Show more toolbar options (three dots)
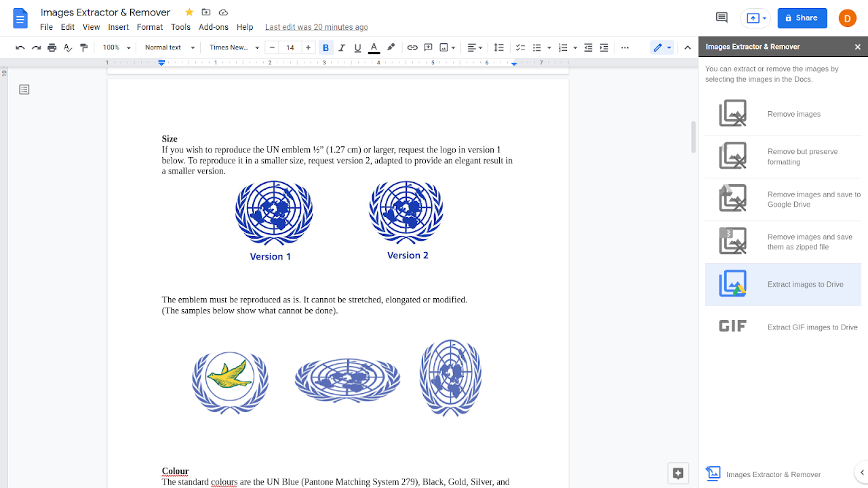 (x=625, y=47)
